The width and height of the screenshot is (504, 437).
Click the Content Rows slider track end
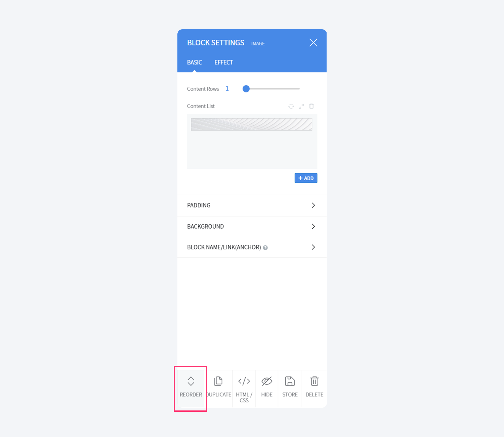click(298, 89)
